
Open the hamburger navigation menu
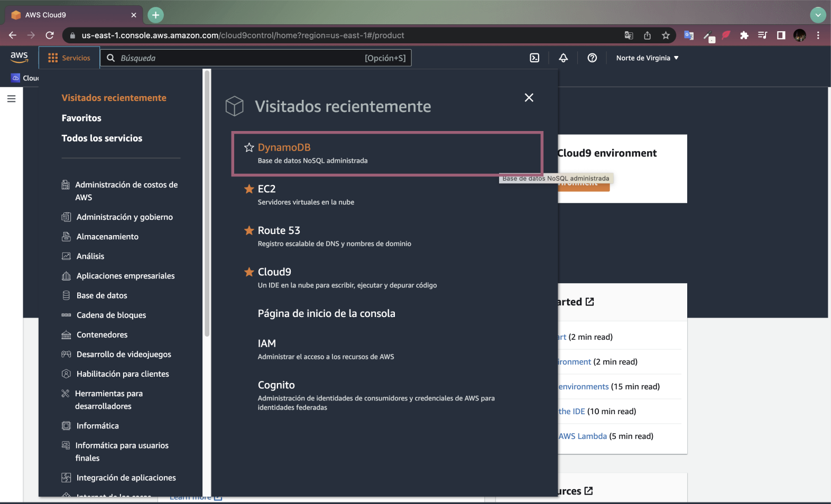coord(11,99)
